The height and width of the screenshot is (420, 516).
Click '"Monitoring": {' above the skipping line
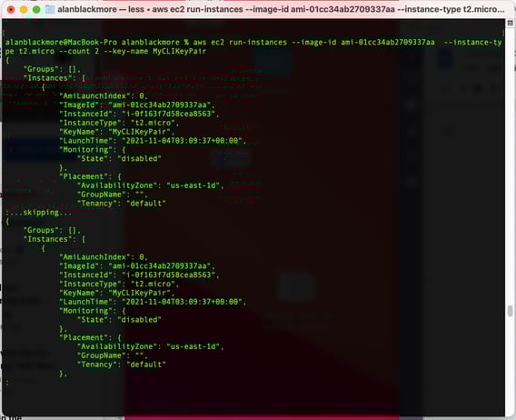(93, 150)
